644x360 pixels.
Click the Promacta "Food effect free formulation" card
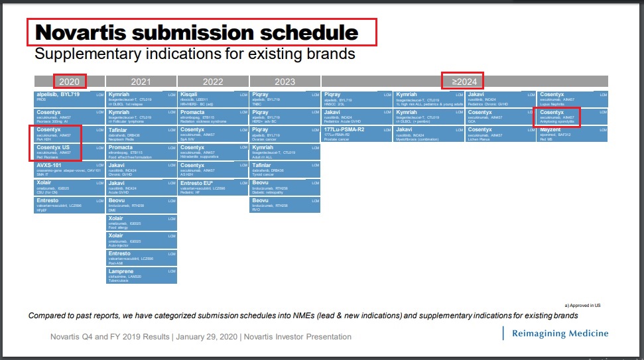pos(141,152)
